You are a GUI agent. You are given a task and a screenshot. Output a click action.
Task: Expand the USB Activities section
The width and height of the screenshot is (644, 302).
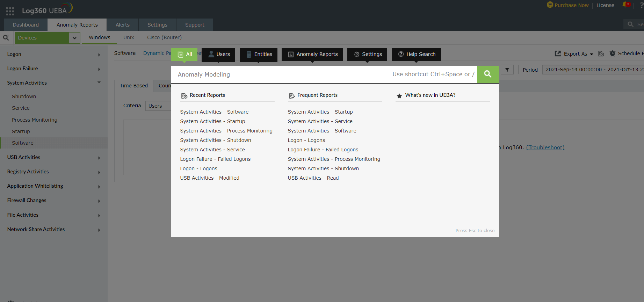pos(99,158)
